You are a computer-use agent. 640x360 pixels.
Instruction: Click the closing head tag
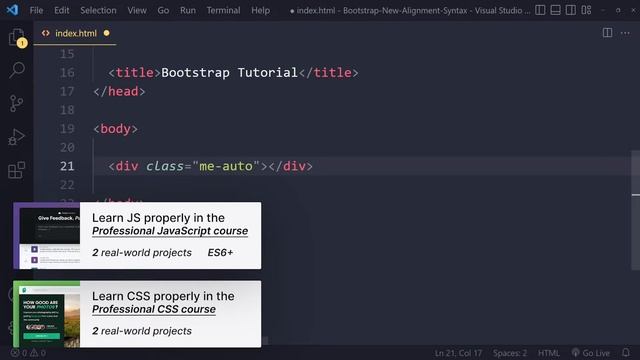(119, 91)
